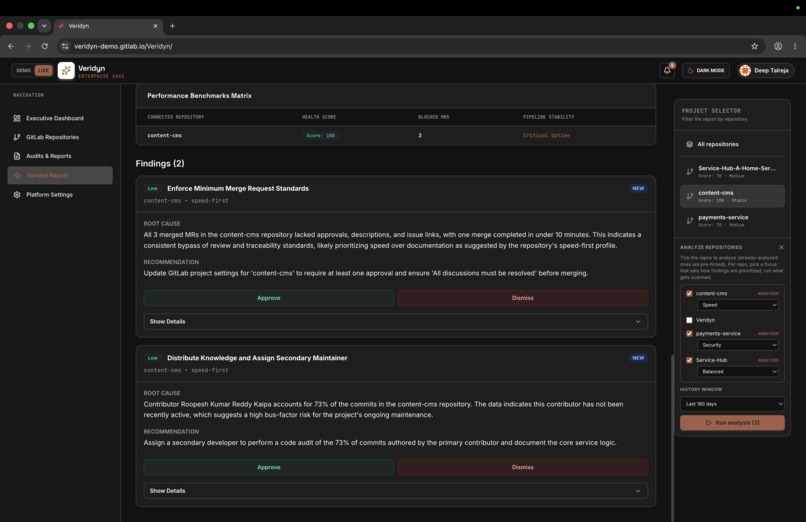The image size is (806, 522).
Task: Open GitLab Repositories page
Action: tap(60, 137)
